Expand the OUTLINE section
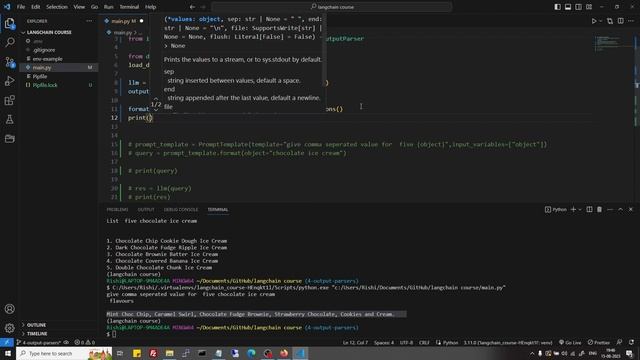The width and height of the screenshot is (640, 360). (36, 325)
